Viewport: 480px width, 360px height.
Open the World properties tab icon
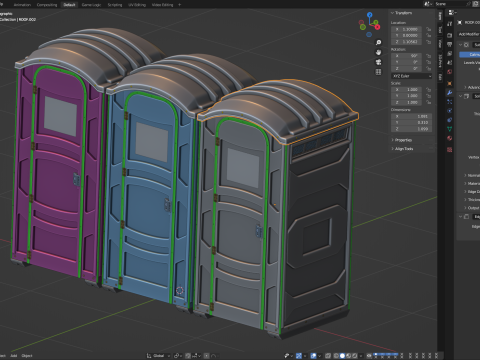(x=449, y=72)
